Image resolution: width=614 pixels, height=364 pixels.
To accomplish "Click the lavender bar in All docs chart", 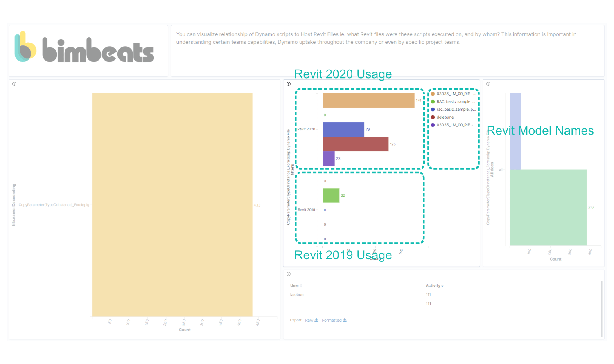I will point(515,131).
